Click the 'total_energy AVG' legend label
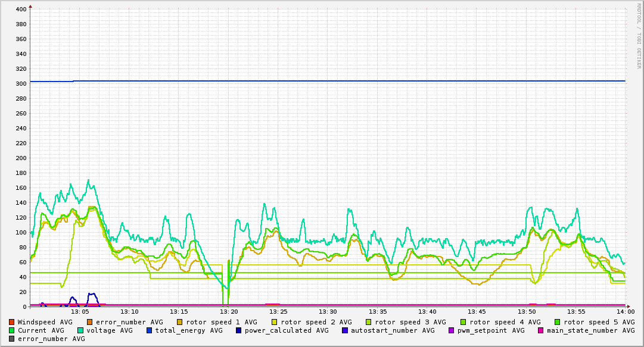This screenshot has width=644, height=347. [189, 330]
